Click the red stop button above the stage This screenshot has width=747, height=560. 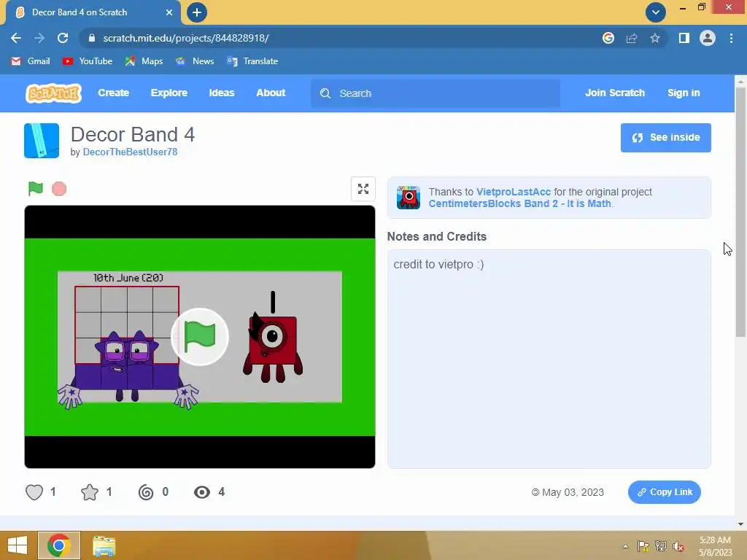59,189
